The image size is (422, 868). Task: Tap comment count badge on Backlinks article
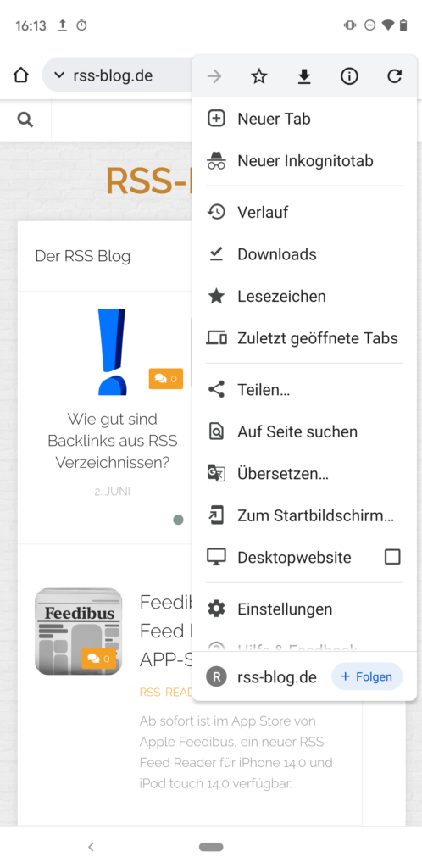[x=165, y=379]
